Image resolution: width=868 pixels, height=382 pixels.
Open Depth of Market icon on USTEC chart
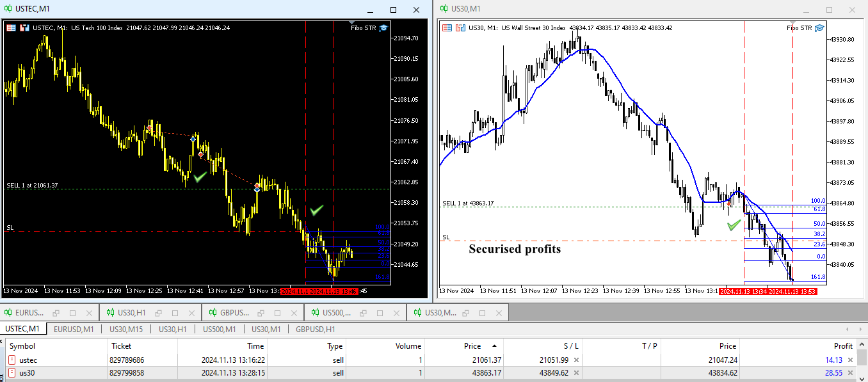point(24,28)
